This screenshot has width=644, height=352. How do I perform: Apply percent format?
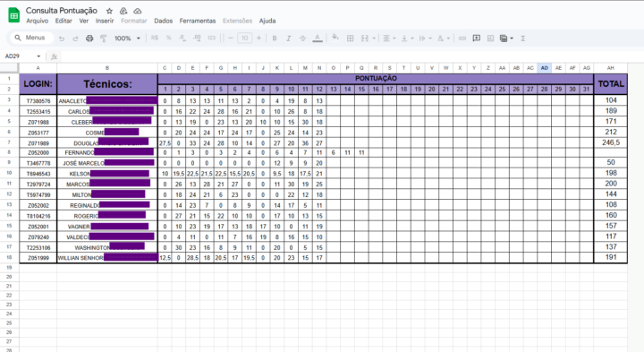[x=168, y=38]
